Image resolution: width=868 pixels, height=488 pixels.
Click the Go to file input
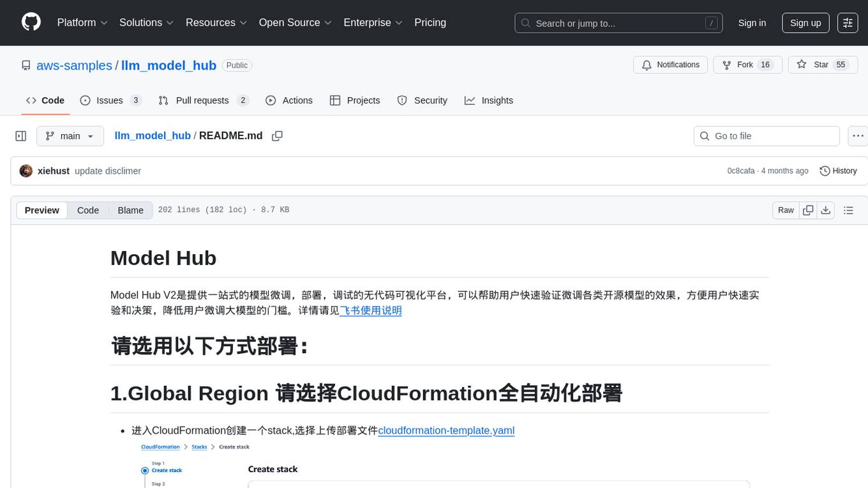tap(767, 136)
